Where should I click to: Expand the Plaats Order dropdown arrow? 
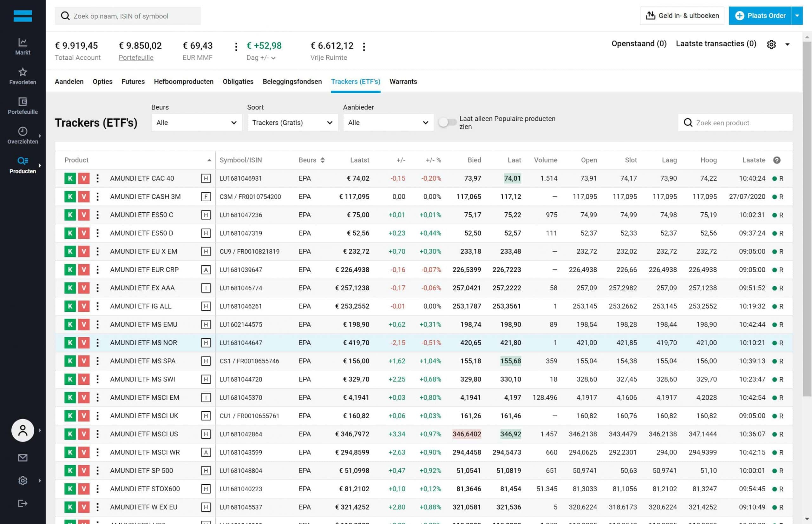click(x=797, y=16)
